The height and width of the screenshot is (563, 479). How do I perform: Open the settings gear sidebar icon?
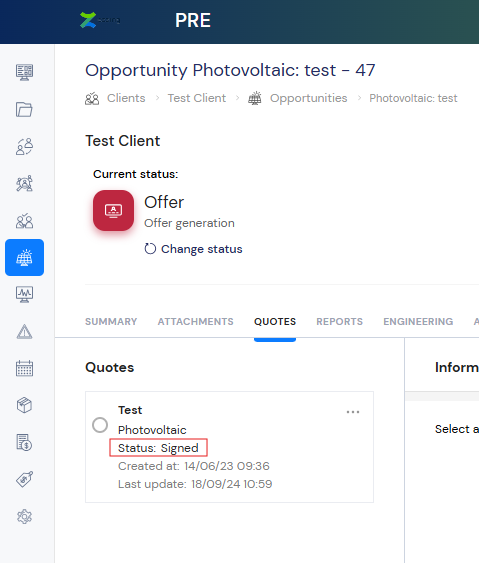24,517
